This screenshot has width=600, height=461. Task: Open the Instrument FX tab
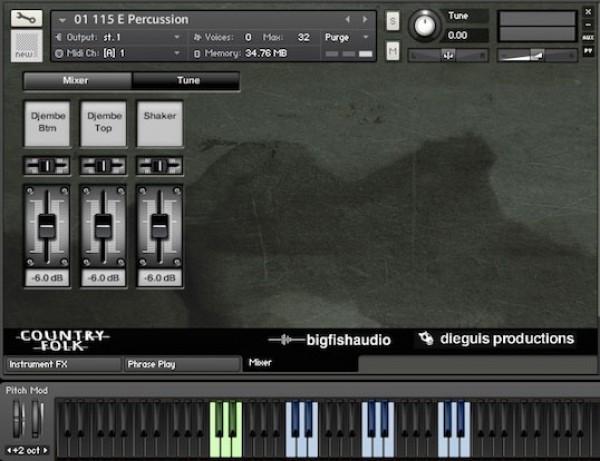coord(60,364)
